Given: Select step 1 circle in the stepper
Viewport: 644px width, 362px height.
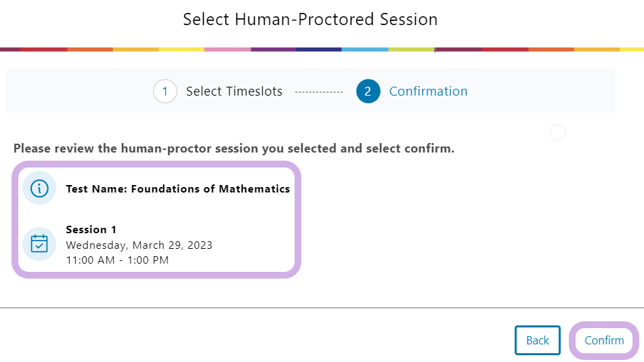Looking at the screenshot, I should click(x=165, y=91).
